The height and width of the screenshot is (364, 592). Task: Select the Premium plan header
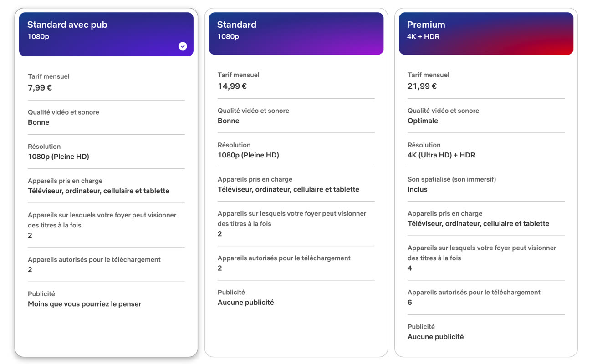[486, 33]
